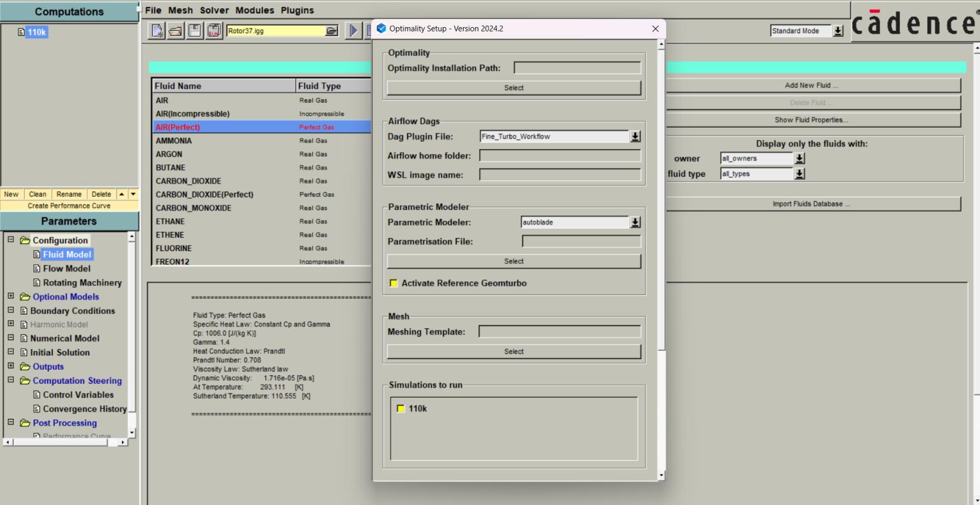
Task: Collapse the Computation Steering tree node
Action: (x=11, y=380)
